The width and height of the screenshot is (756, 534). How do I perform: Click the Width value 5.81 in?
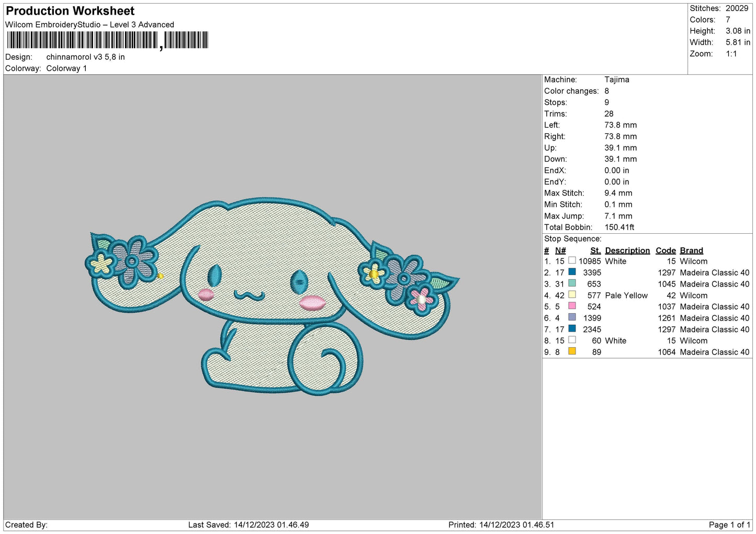tap(738, 42)
